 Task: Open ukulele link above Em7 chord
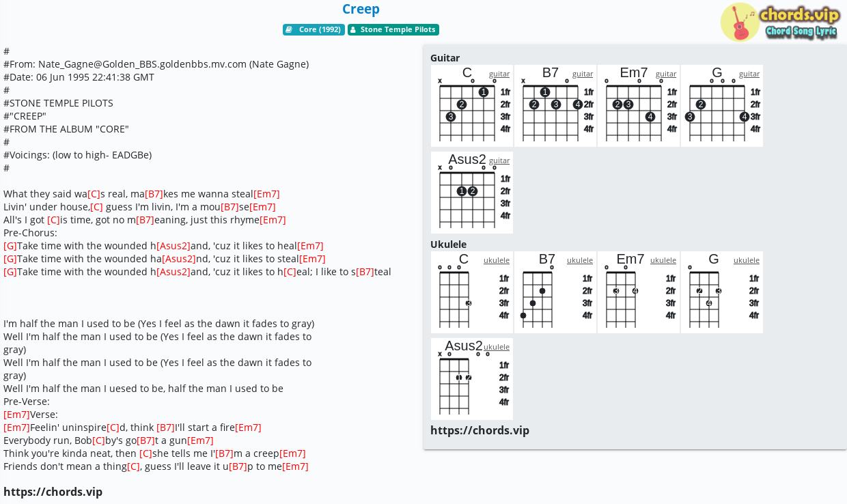click(663, 260)
